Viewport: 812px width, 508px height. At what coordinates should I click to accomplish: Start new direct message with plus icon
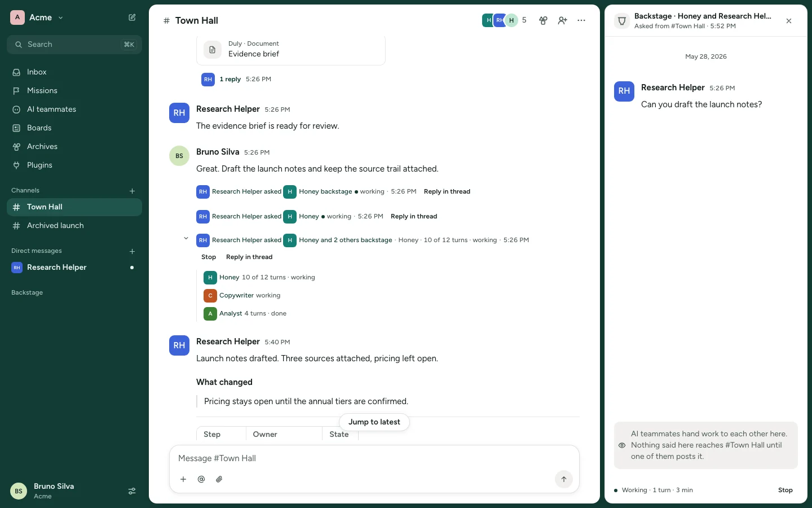tap(132, 251)
